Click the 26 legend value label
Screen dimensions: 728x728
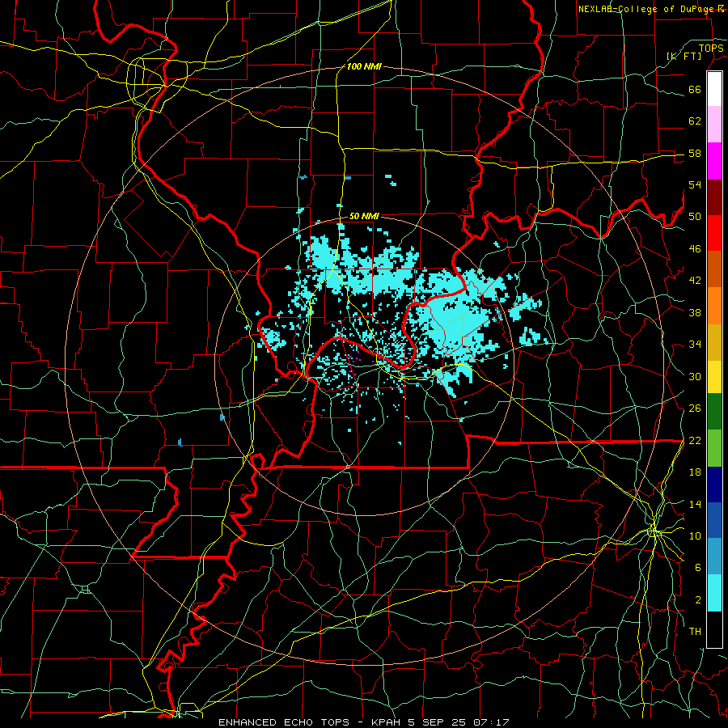point(695,408)
